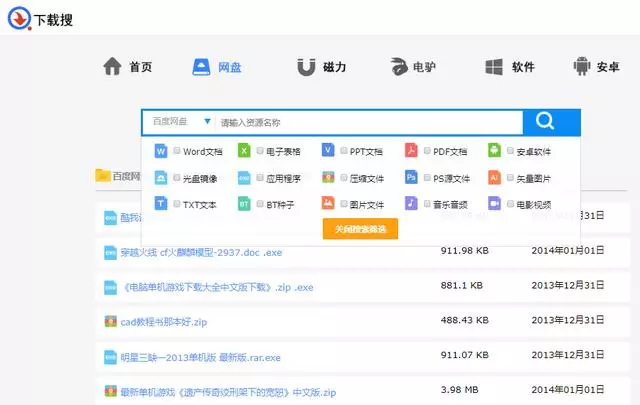The image size is (640, 405).
Task: Click the 881.1 KB size value
Action: 462,285
